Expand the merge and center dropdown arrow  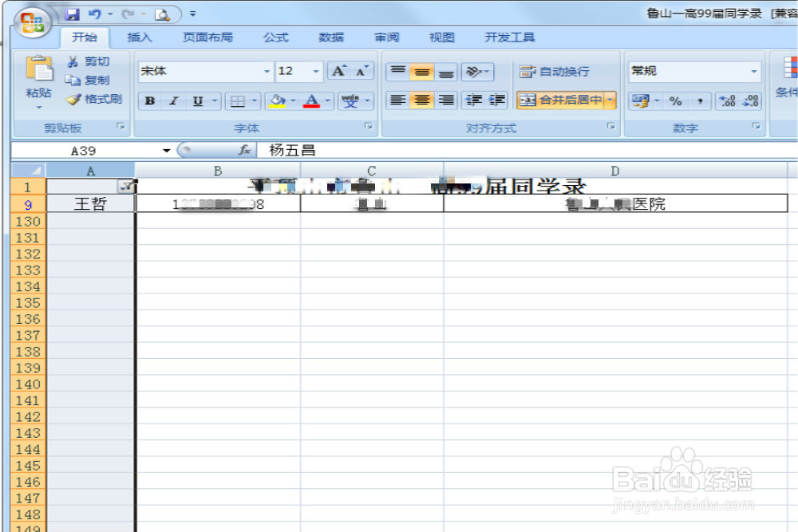(x=610, y=100)
